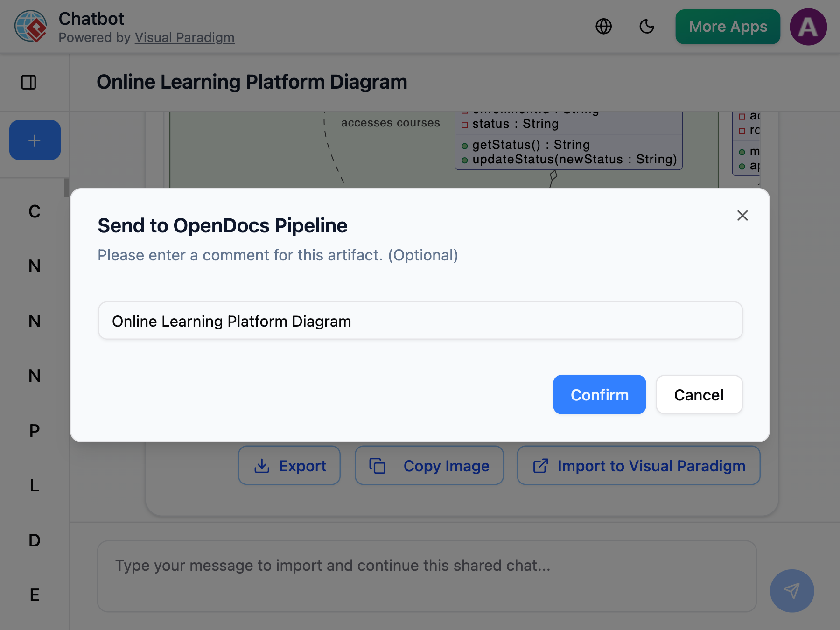Select the sidebar chat starting with C
840x630 pixels.
tap(33, 212)
